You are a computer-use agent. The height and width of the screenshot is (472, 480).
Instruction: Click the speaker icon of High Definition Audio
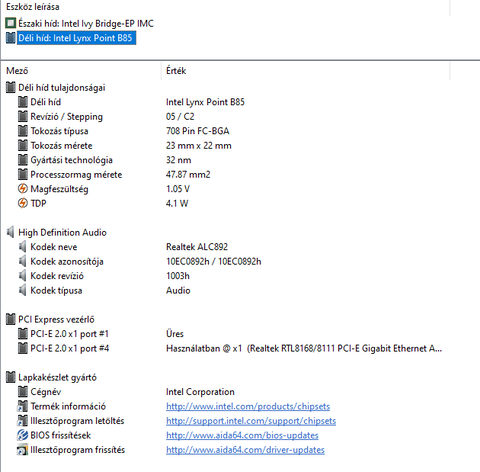pyautogui.click(x=11, y=232)
